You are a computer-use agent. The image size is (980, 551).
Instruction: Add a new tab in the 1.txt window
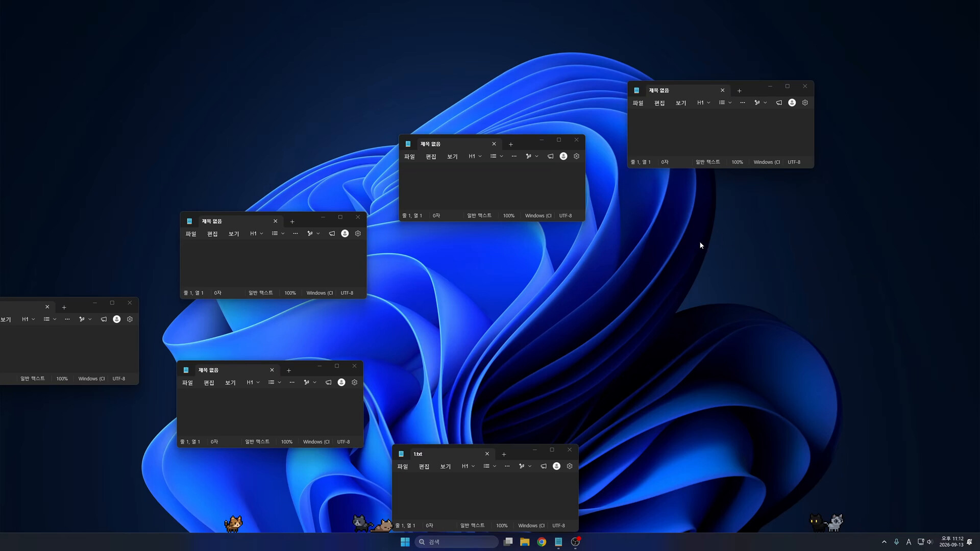(504, 454)
